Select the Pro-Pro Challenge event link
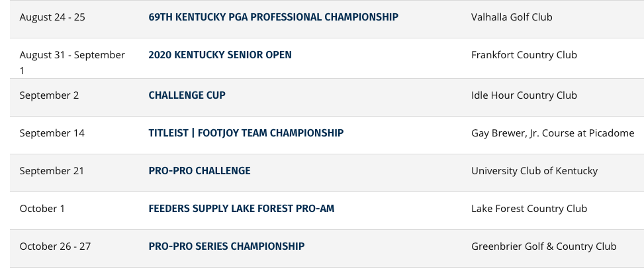The width and height of the screenshot is (644, 269). [199, 171]
